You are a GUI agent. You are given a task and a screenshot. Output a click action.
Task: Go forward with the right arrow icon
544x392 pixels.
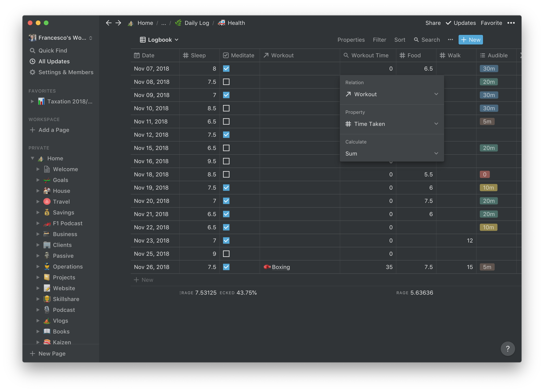point(118,23)
